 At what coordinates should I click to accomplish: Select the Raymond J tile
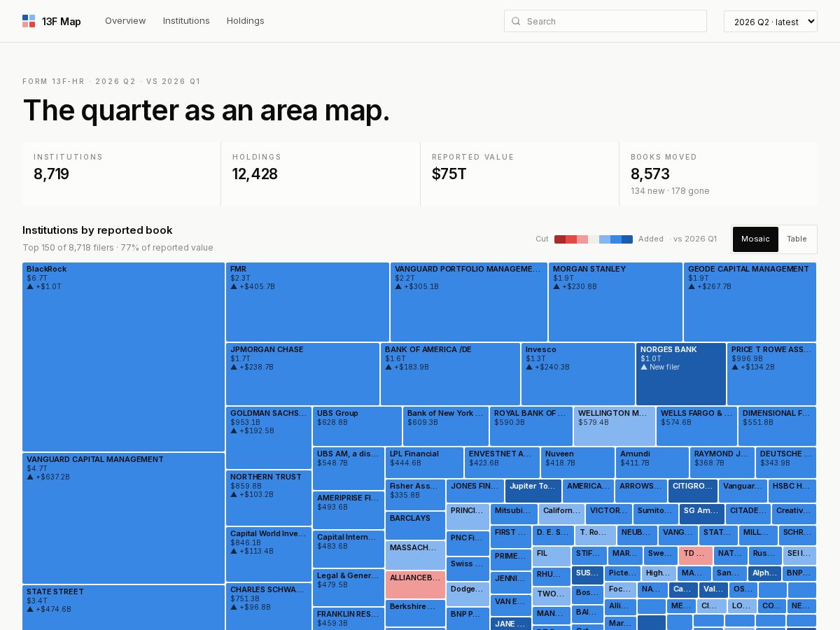pyautogui.click(x=722, y=463)
